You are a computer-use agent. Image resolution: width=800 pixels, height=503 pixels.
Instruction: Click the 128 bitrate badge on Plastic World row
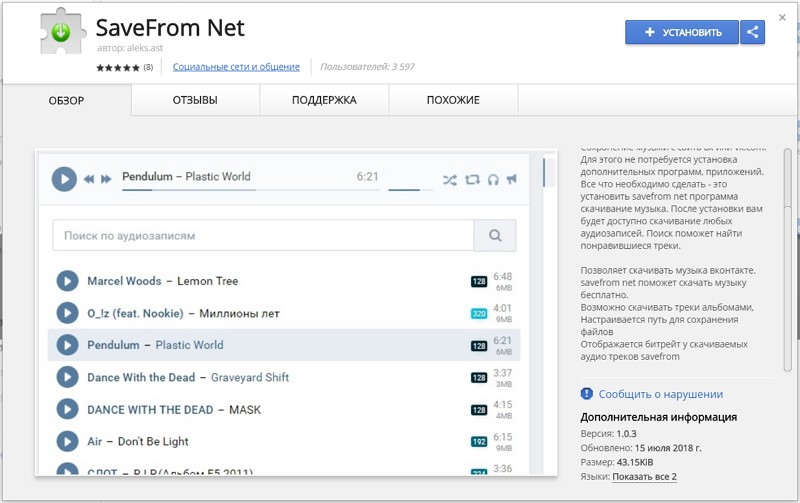[x=479, y=346]
